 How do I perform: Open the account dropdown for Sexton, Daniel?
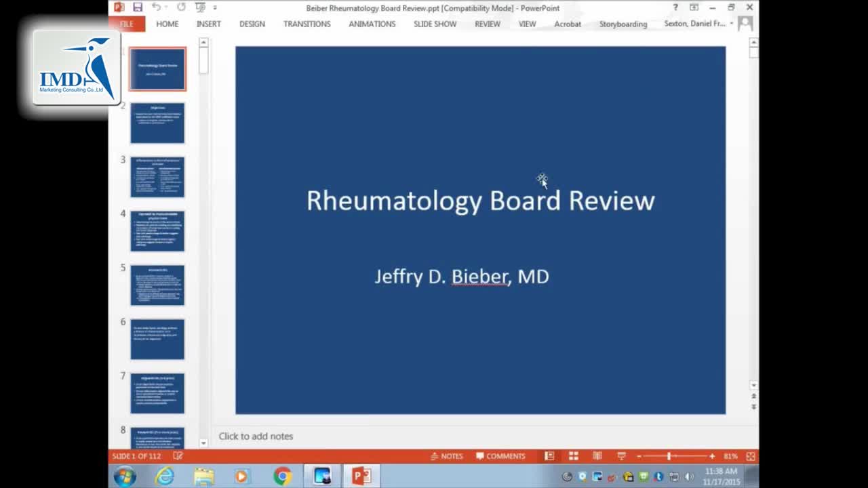(731, 24)
